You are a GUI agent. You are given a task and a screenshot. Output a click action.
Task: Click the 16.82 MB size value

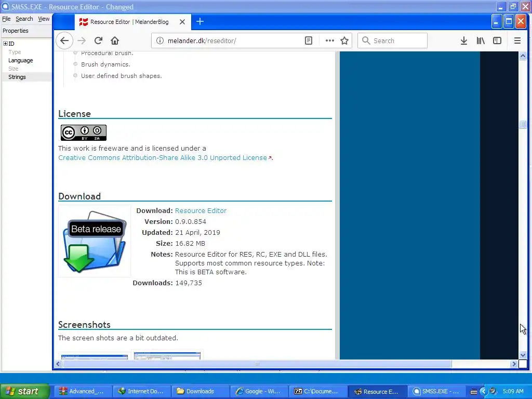190,244
